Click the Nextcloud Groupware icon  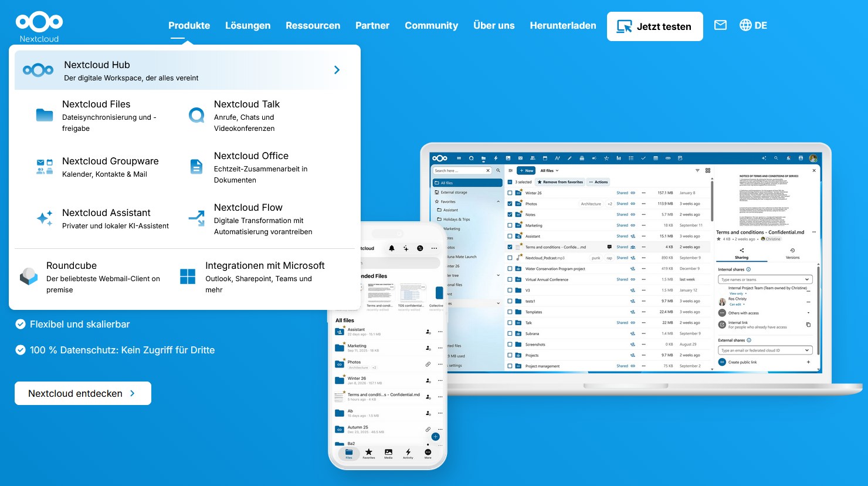pyautogui.click(x=45, y=167)
